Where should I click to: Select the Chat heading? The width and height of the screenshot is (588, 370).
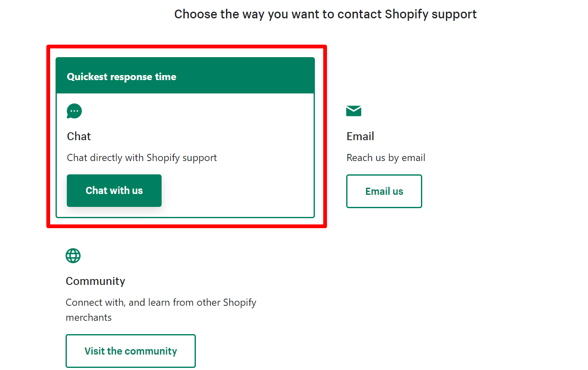[x=79, y=136]
